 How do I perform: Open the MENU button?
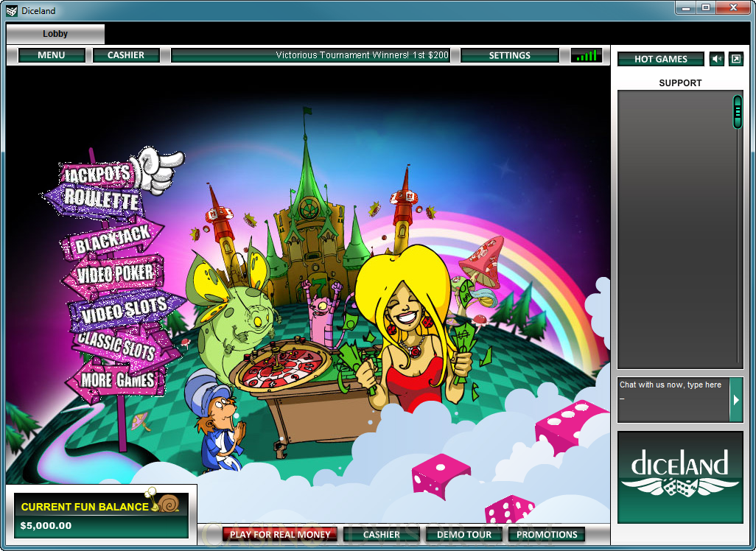click(52, 55)
